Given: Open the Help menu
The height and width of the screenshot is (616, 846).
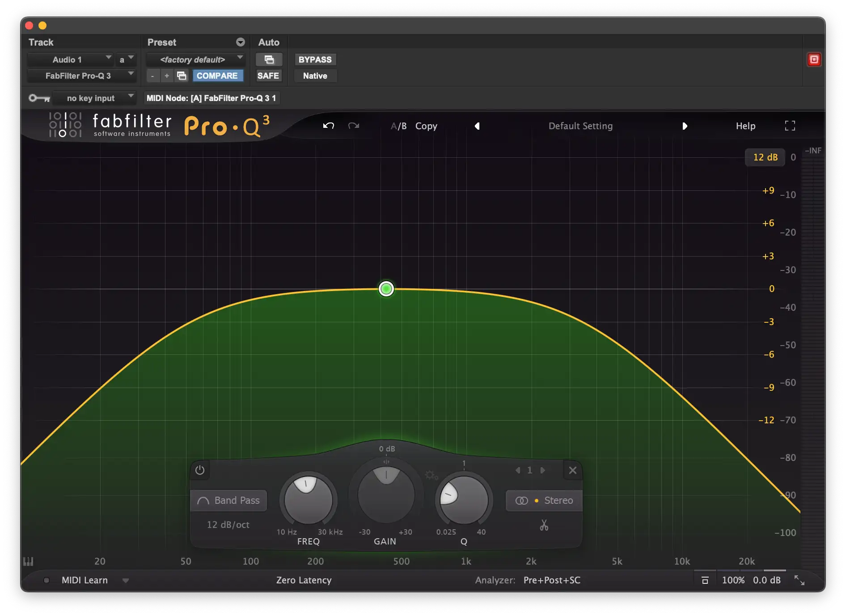Looking at the screenshot, I should tap(745, 126).
